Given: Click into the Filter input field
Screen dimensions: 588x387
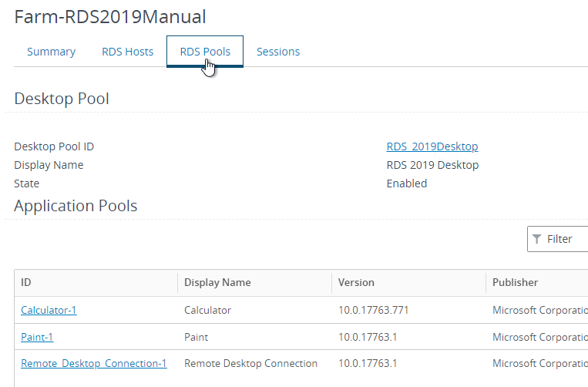Looking at the screenshot, I should (x=558, y=239).
